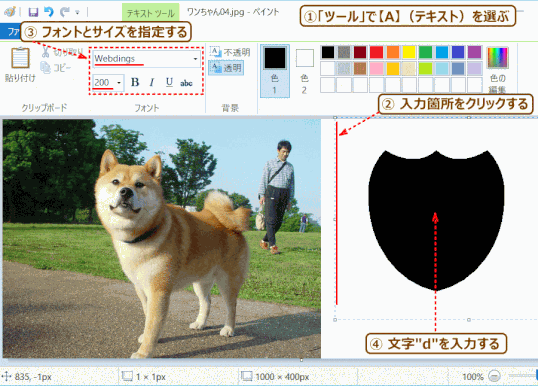Pick the lavender palette swatch
The image size is (538, 386).
pos(475,69)
